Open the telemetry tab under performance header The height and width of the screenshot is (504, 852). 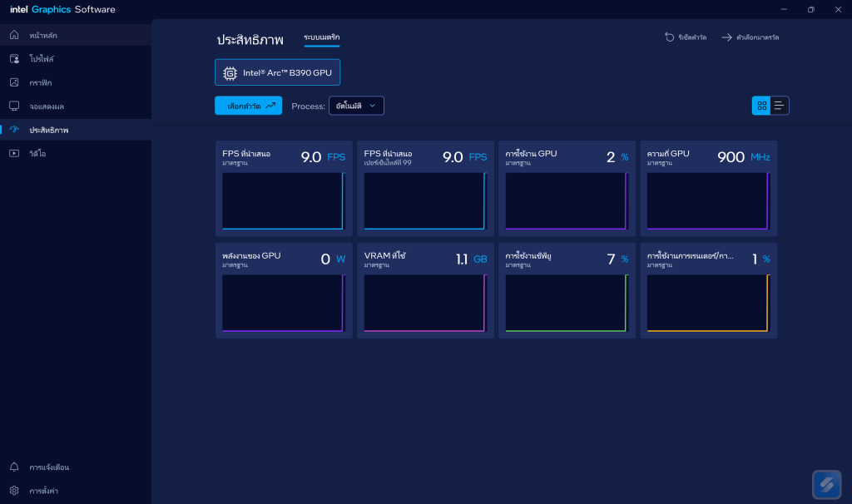[x=321, y=37]
